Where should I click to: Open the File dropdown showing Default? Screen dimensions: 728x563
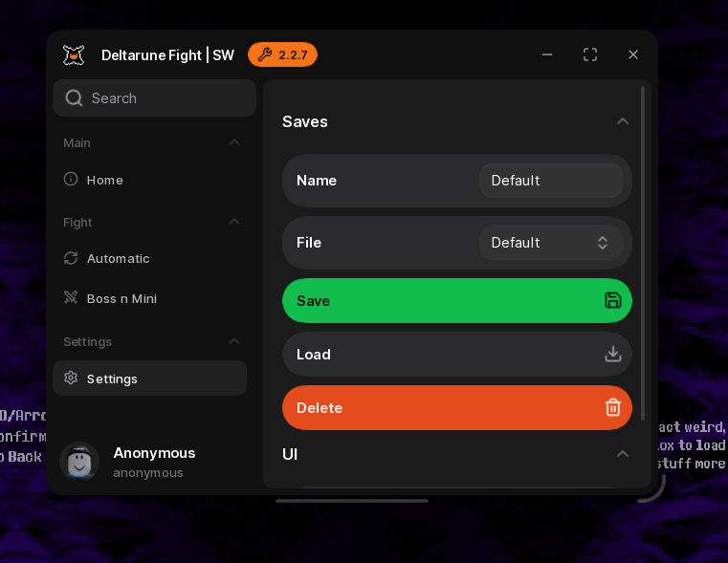[x=551, y=243]
